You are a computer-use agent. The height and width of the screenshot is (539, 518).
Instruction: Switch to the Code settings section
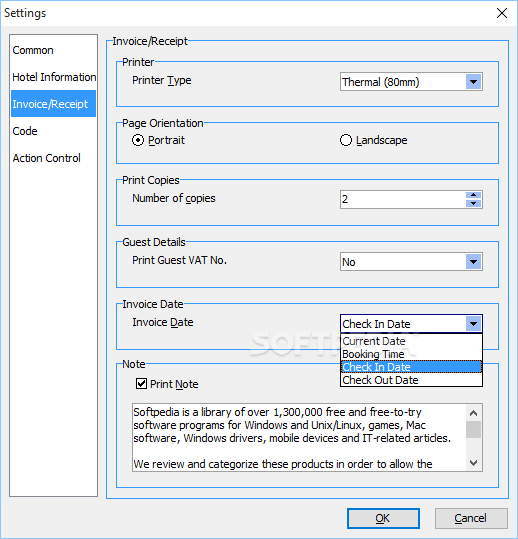[x=53, y=131]
